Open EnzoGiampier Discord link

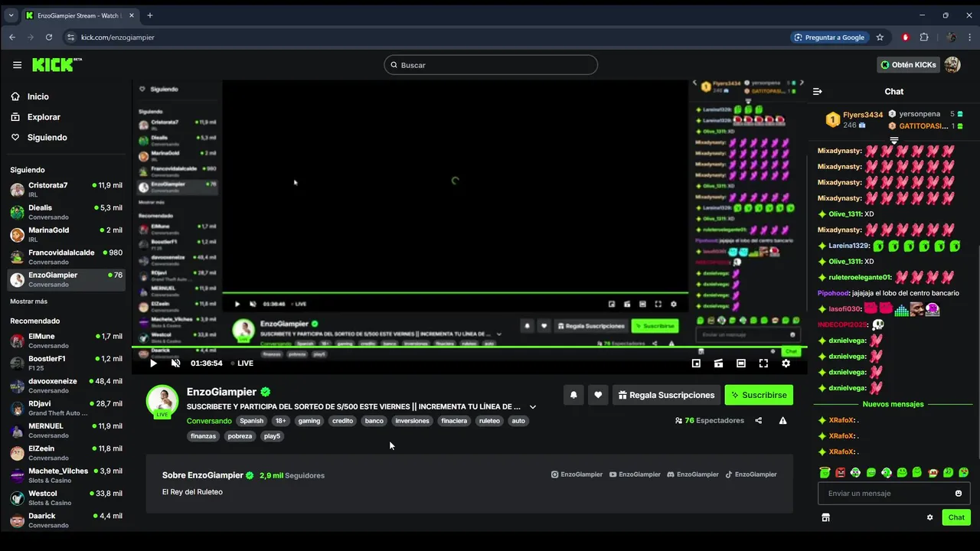693,474
